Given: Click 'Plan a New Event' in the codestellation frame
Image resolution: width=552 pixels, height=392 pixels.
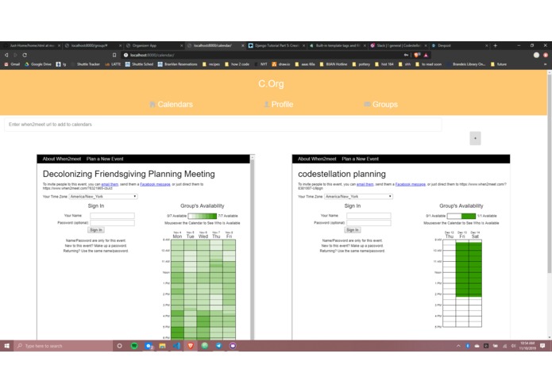Looking at the screenshot, I should pyautogui.click(x=360, y=159).
